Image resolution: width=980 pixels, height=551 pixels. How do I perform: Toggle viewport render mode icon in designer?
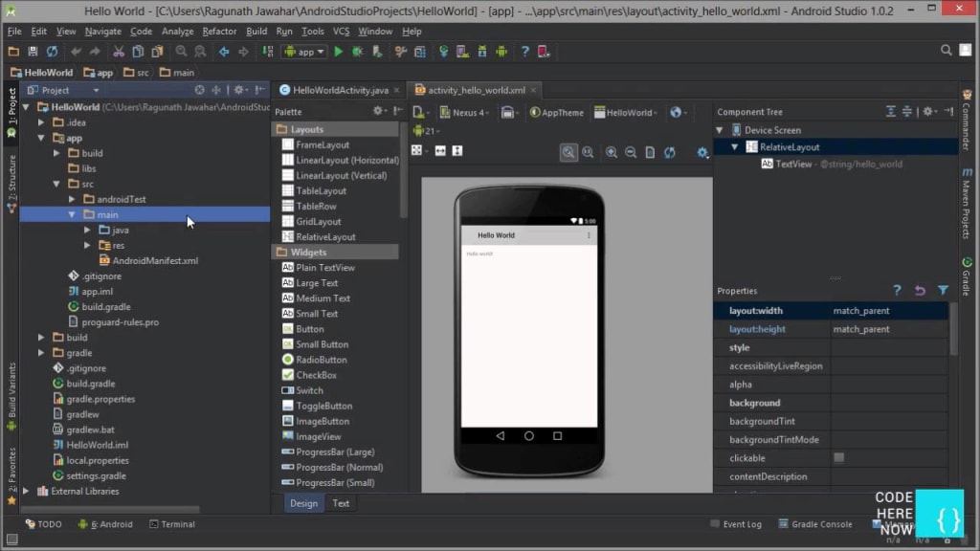click(x=417, y=150)
